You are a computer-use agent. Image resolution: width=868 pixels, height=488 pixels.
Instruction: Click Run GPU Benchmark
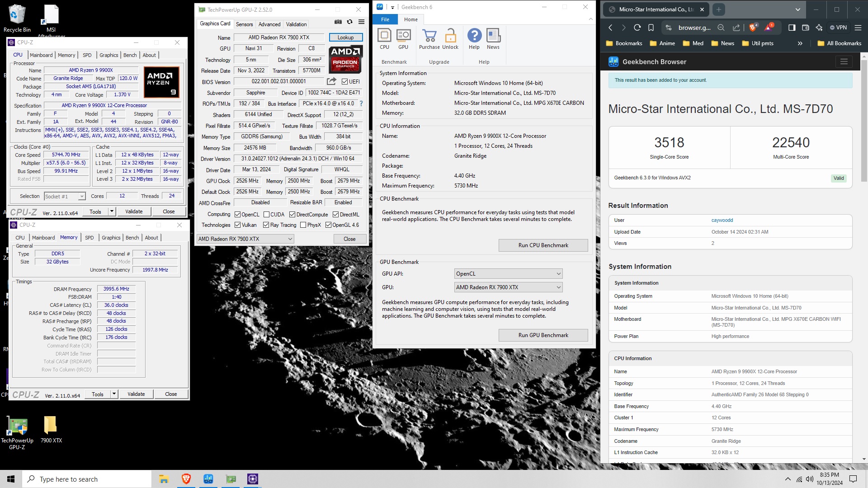click(543, 335)
